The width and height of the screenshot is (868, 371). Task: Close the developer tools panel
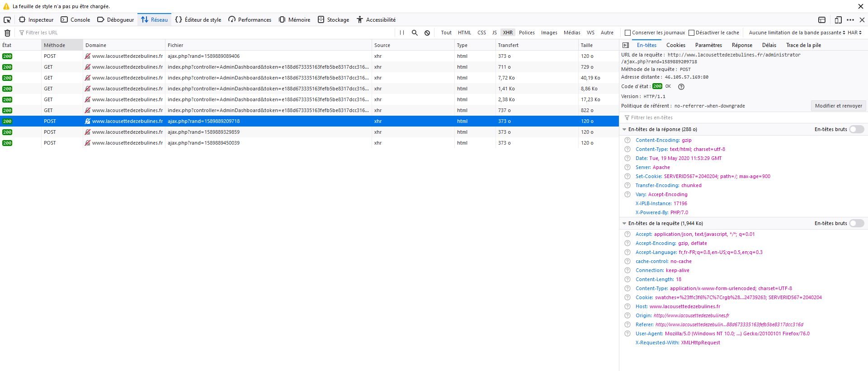[x=862, y=20]
